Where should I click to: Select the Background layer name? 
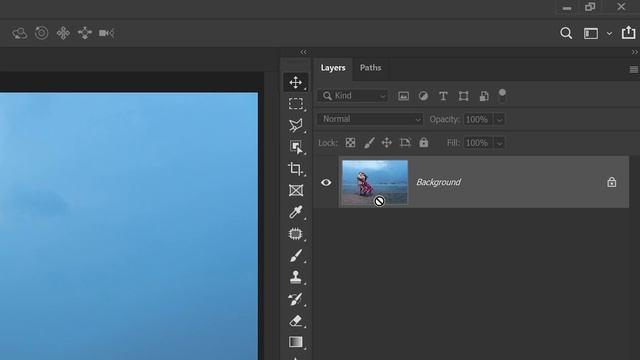[x=438, y=182]
